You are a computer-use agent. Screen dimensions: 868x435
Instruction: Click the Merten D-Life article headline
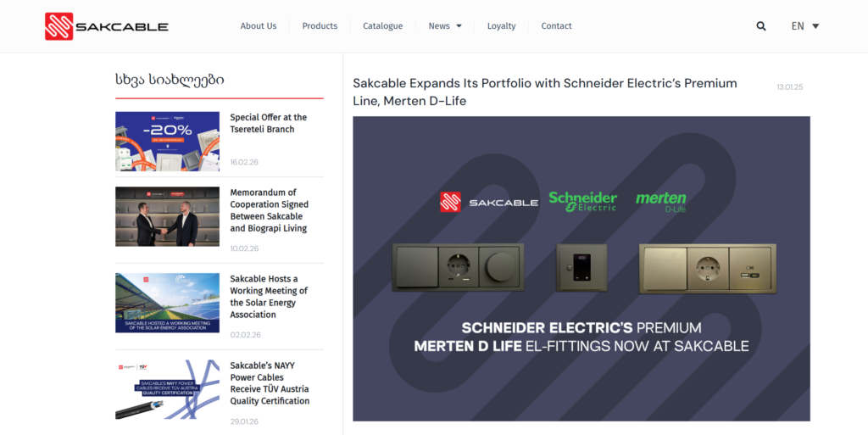544,92
